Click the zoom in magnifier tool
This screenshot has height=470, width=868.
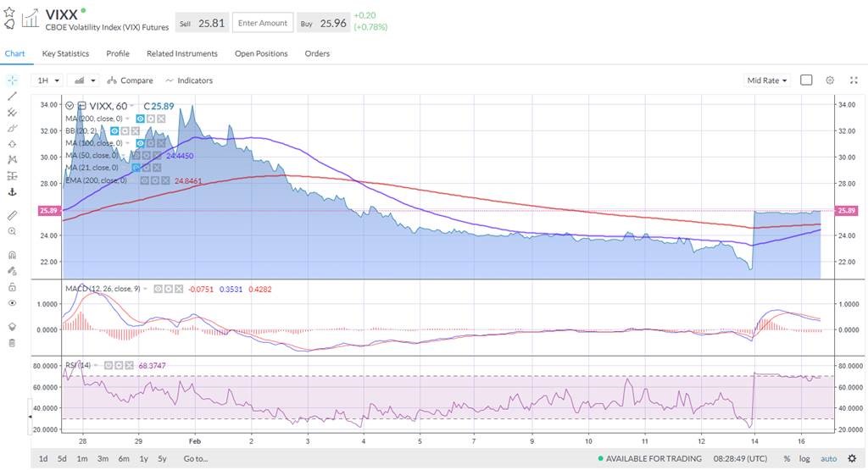(12, 231)
